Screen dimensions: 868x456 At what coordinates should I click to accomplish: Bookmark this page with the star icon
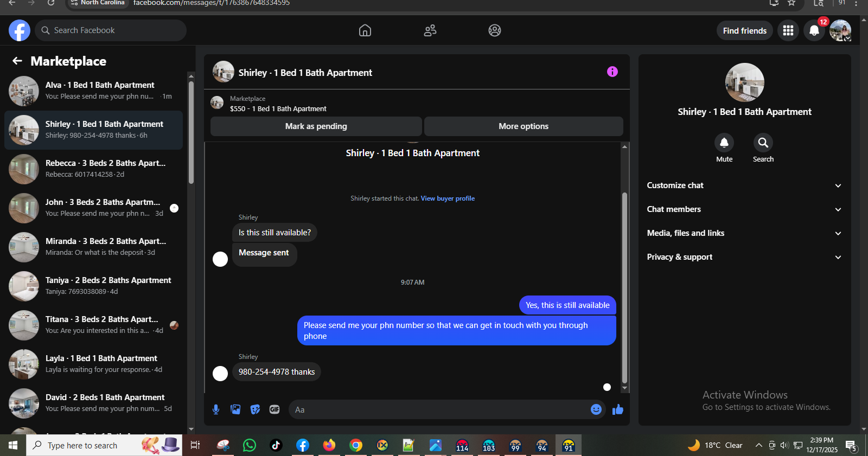point(792,3)
